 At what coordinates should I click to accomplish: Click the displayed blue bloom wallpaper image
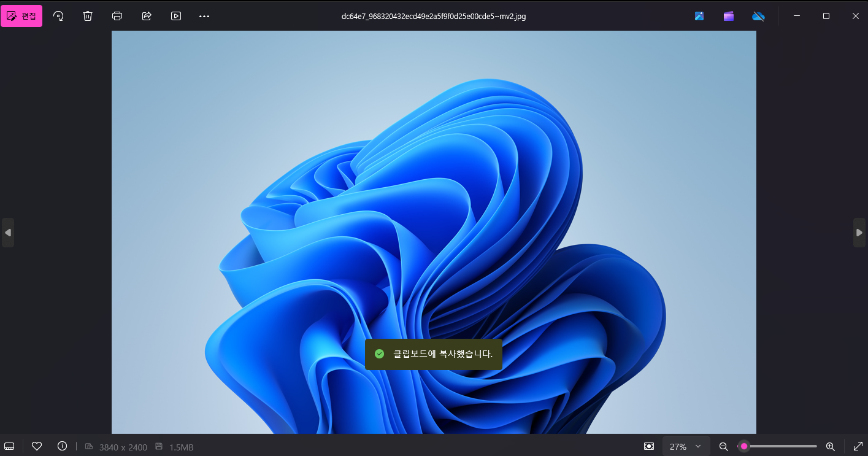click(434, 232)
